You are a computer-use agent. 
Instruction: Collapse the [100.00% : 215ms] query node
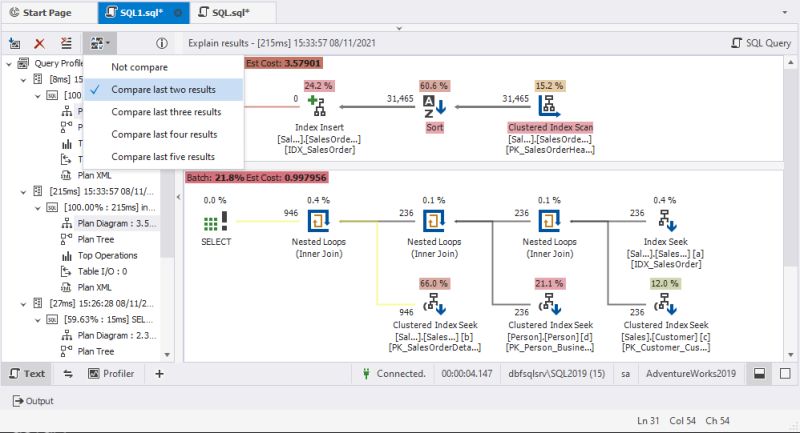pos(37,208)
